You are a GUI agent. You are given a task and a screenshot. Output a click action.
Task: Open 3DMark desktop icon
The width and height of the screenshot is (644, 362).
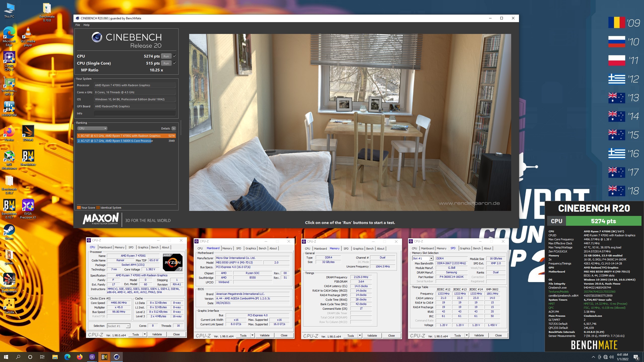[x=28, y=134]
